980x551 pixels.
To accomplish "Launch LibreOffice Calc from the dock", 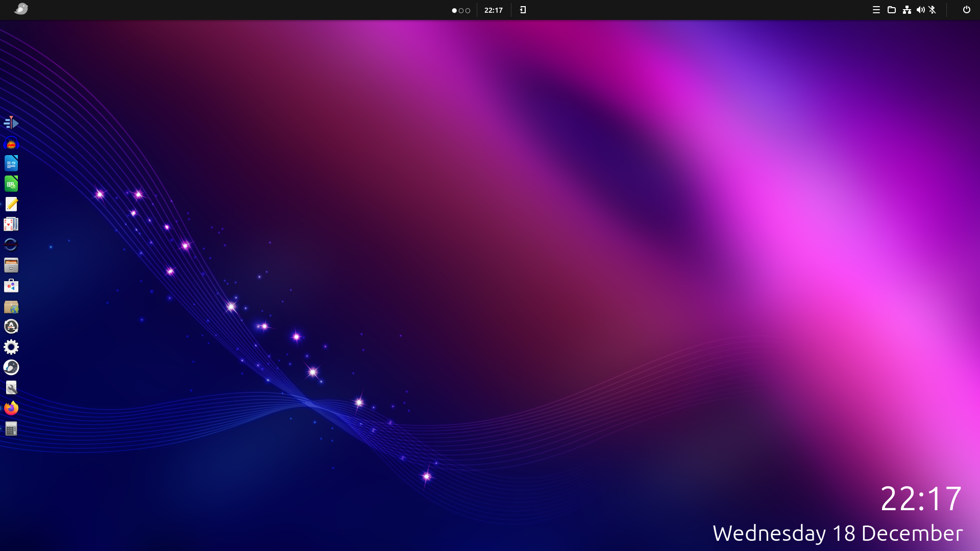I will (11, 184).
